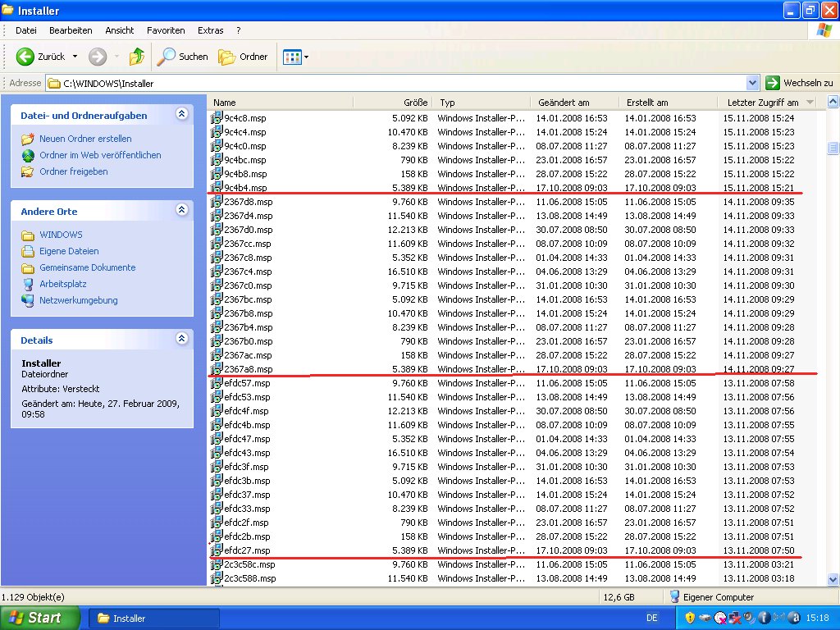
Task: Sort by the Name column header
Action: [x=281, y=103]
